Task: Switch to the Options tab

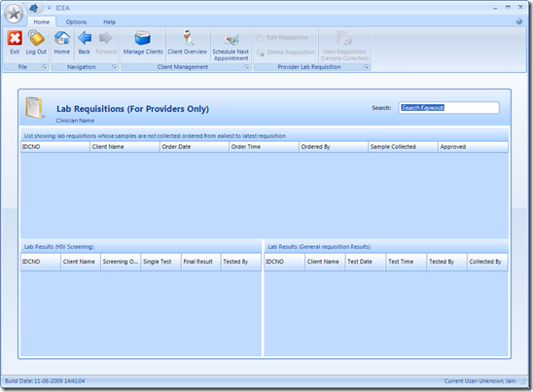Action: click(76, 21)
